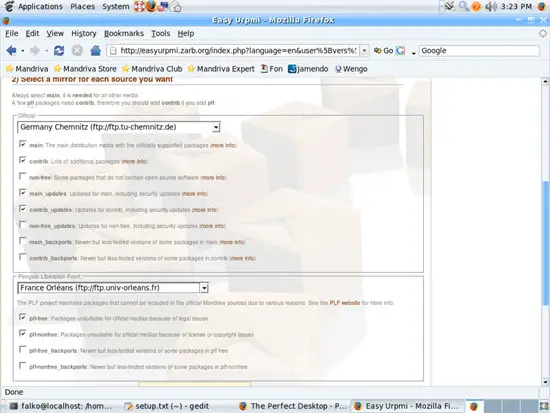Click the Firefox throbber activity icon
550x413 pixels.
click(x=543, y=33)
